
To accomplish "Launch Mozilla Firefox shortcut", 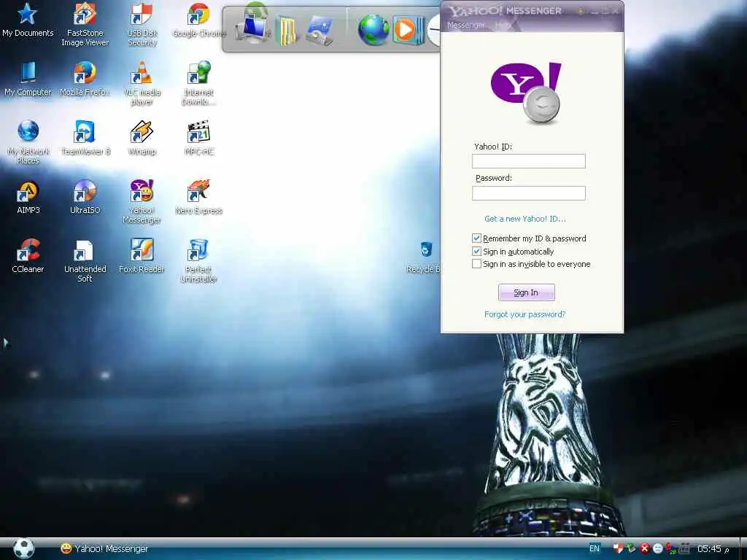I will tap(85, 79).
